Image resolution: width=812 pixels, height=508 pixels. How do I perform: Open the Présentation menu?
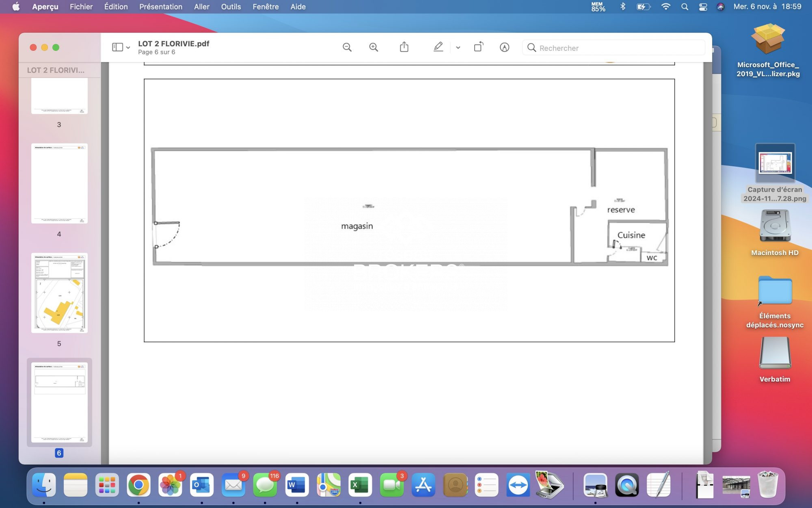pos(160,7)
